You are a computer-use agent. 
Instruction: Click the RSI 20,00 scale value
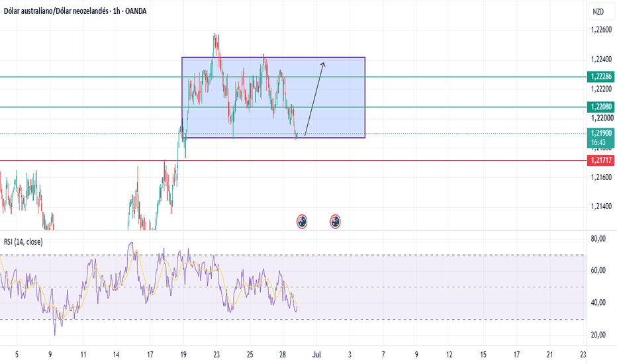point(598,335)
